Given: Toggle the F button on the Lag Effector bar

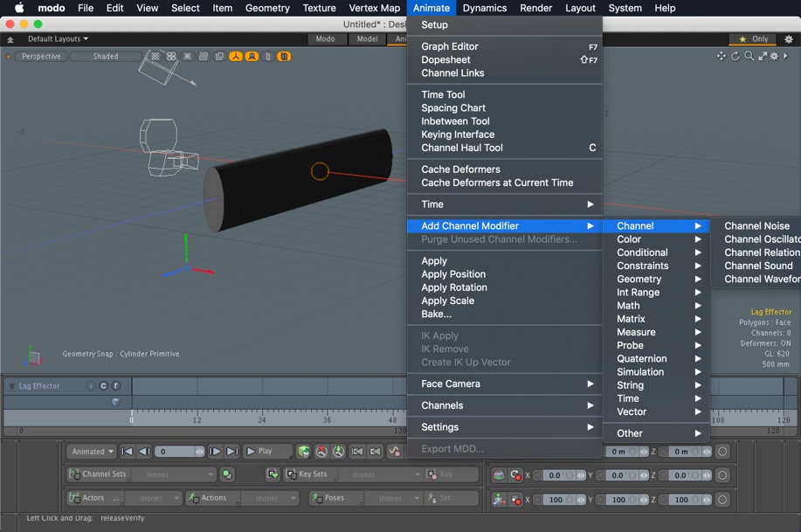Looking at the screenshot, I should [116, 385].
